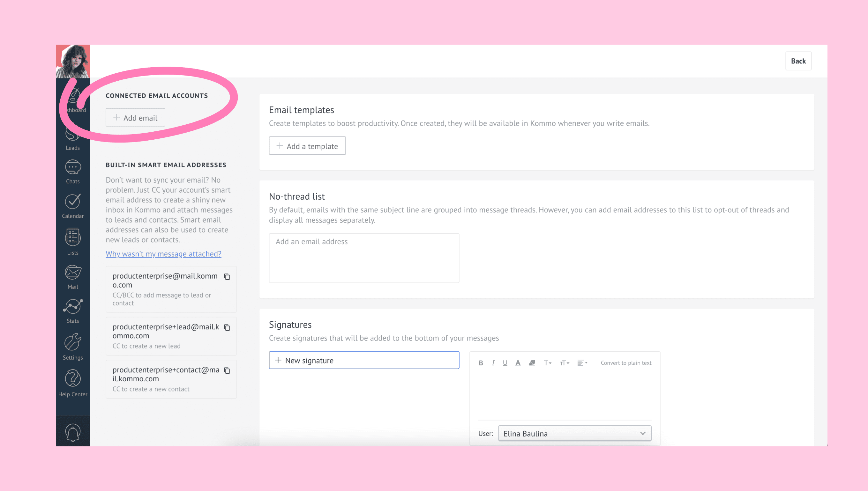Open the Lists section

[x=72, y=242]
